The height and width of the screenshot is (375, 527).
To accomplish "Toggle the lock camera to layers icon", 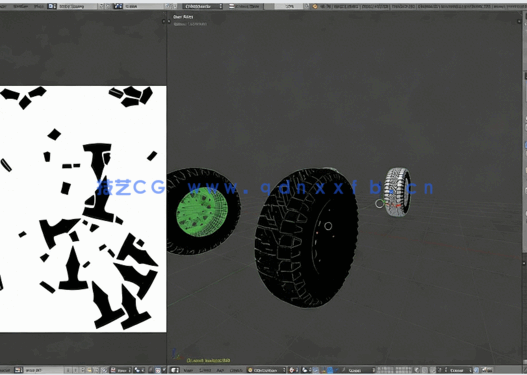I will click(417, 370).
